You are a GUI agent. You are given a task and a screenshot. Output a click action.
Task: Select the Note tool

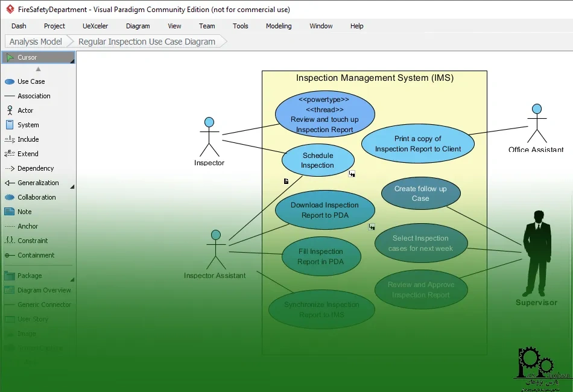click(x=9, y=212)
